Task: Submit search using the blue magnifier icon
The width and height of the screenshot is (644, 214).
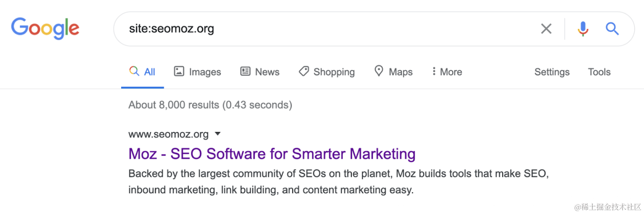Action: coord(612,29)
